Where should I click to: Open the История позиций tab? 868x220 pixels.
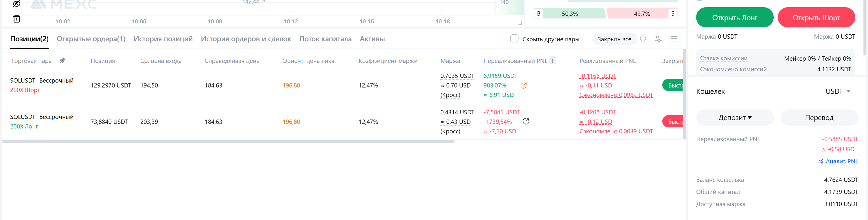(x=163, y=39)
